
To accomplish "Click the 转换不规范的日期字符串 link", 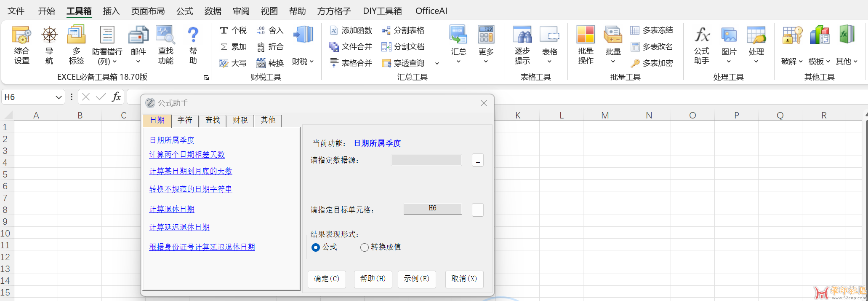I will click(191, 189).
